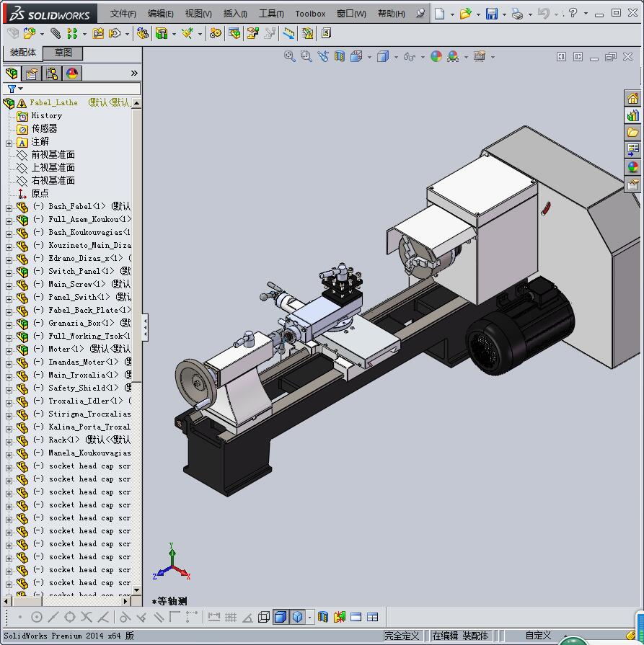Click the New document icon

439,14
